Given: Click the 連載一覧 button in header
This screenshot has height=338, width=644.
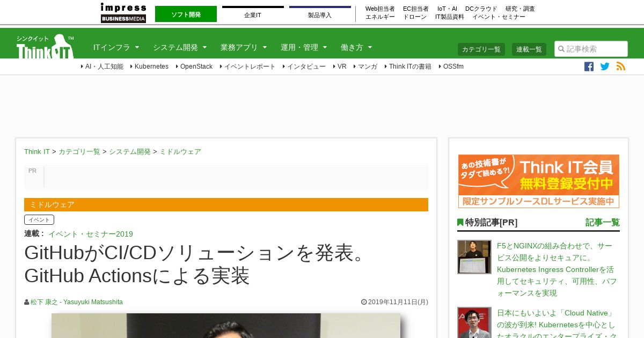Looking at the screenshot, I should tap(529, 49).
